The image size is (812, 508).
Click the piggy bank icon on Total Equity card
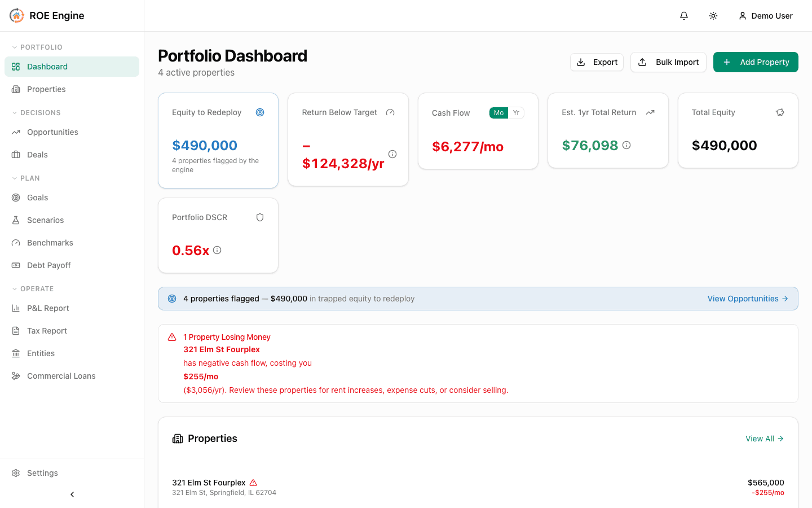click(x=780, y=112)
